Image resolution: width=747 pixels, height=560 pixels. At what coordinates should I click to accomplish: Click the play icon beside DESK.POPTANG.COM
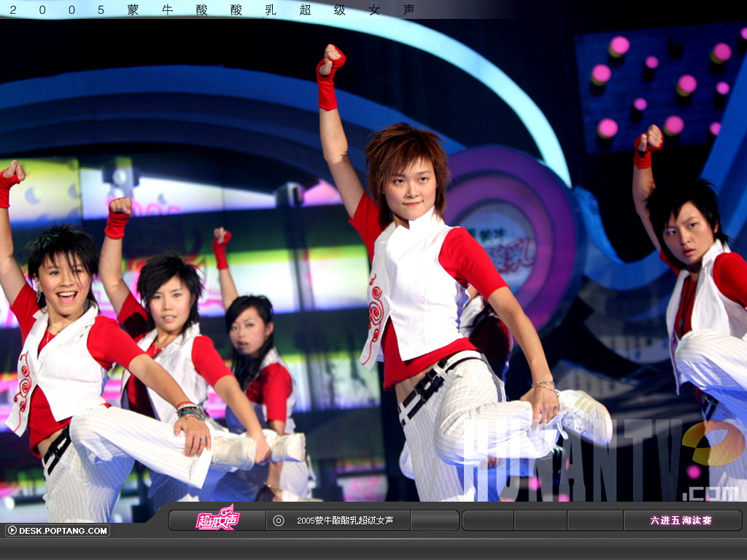coord(12,531)
